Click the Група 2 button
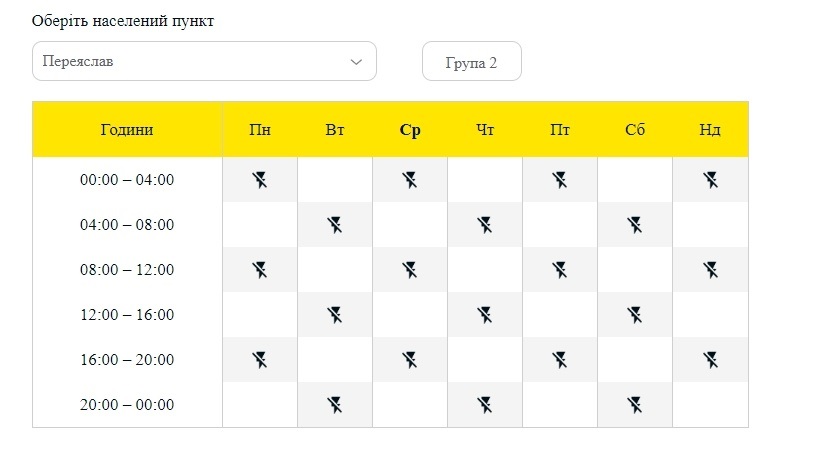 [x=471, y=61]
